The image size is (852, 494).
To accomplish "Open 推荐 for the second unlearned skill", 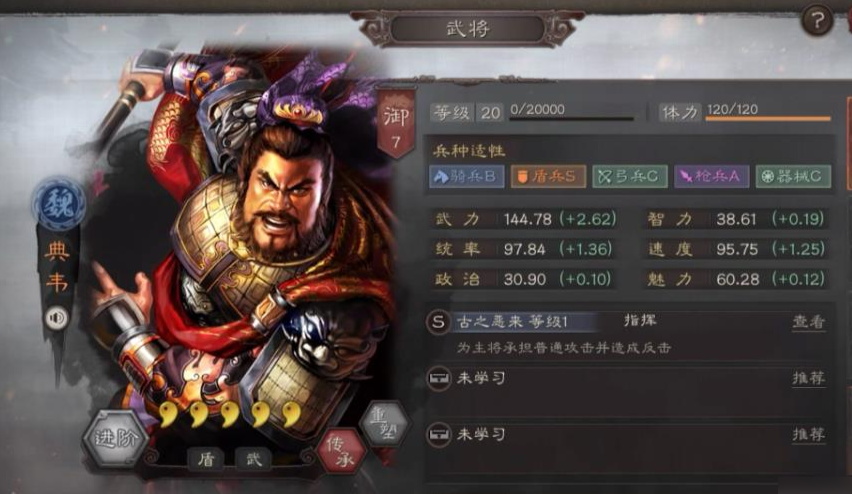I will pyautogui.click(x=809, y=434).
